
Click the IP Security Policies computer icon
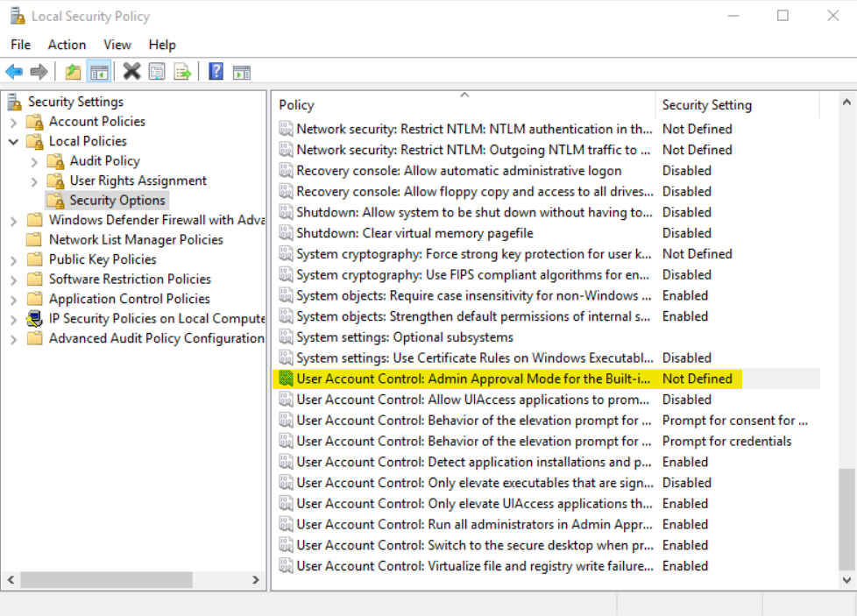click(35, 319)
